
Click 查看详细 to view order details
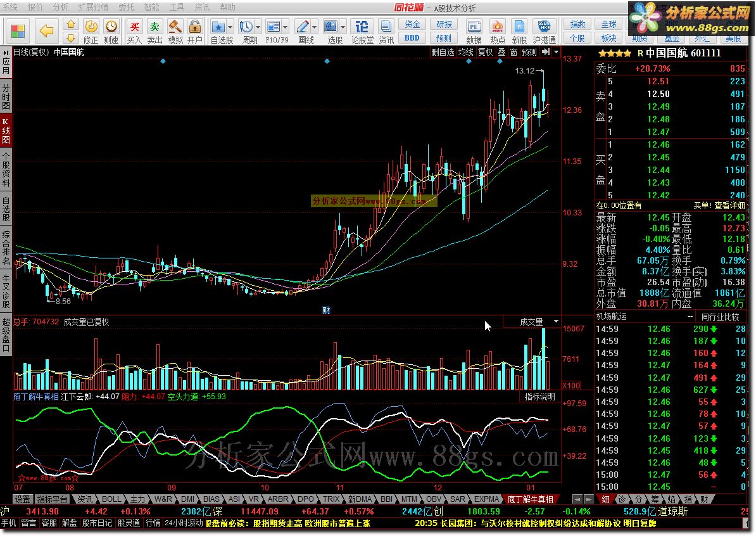click(729, 205)
